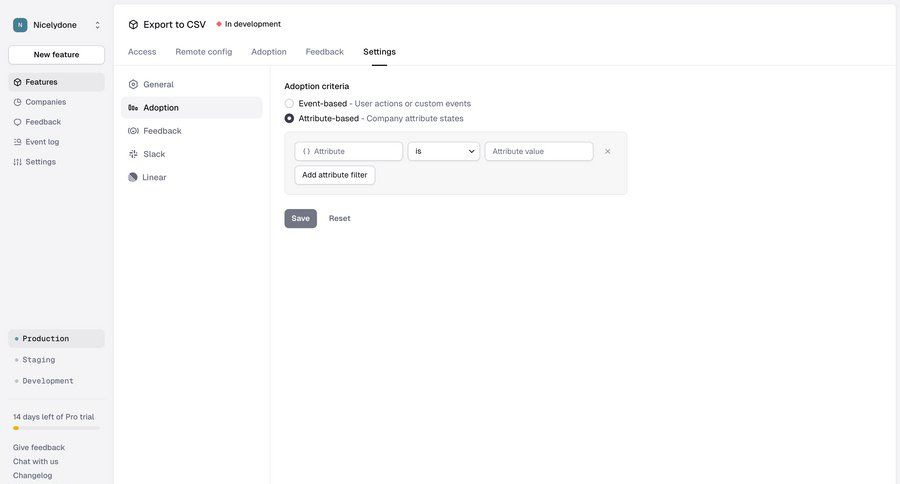Switch to the Feedback tab in header
This screenshot has height=484, width=900.
pos(324,52)
